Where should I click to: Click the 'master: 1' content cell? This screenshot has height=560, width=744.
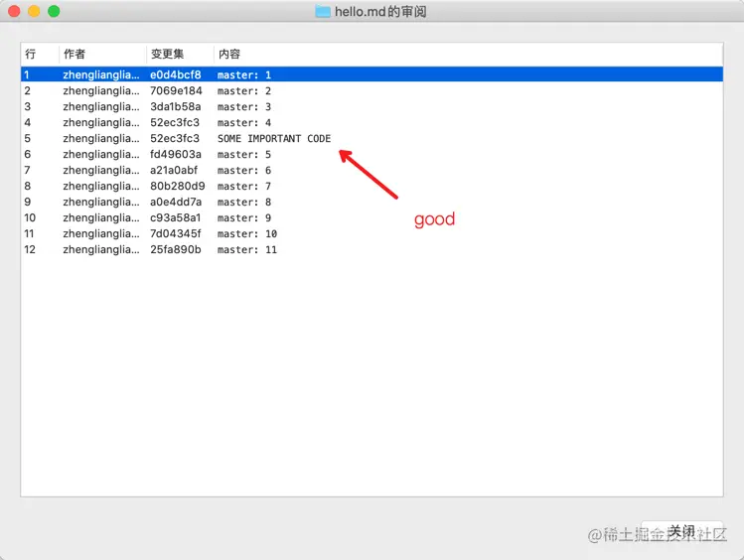tap(244, 74)
